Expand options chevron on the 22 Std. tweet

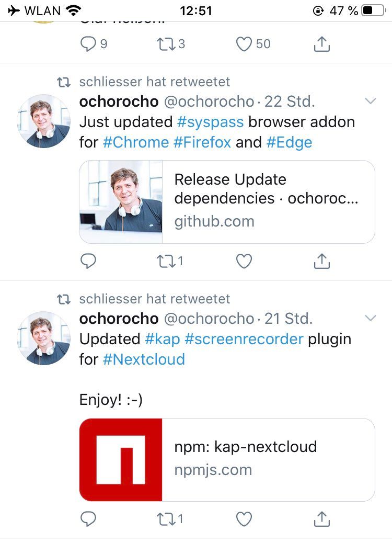pyautogui.click(x=370, y=101)
